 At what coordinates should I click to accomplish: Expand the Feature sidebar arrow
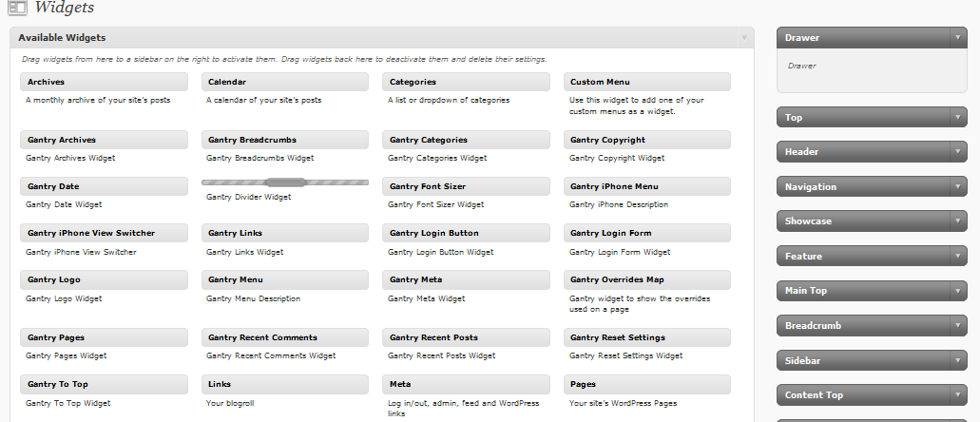click(x=957, y=257)
